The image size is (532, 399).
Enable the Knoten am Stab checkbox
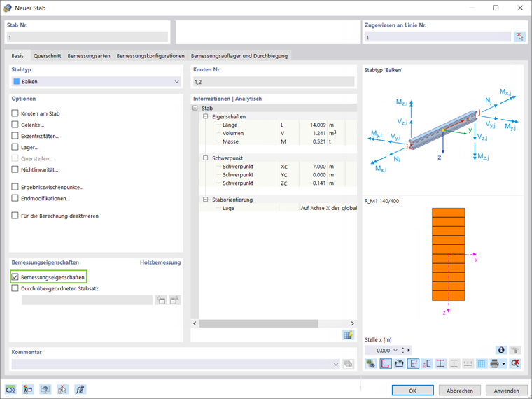(15, 113)
